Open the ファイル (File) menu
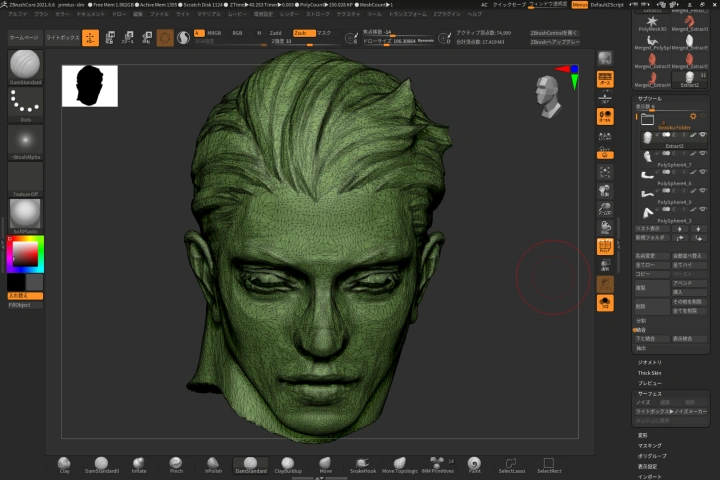The image size is (720, 480). click(x=159, y=14)
